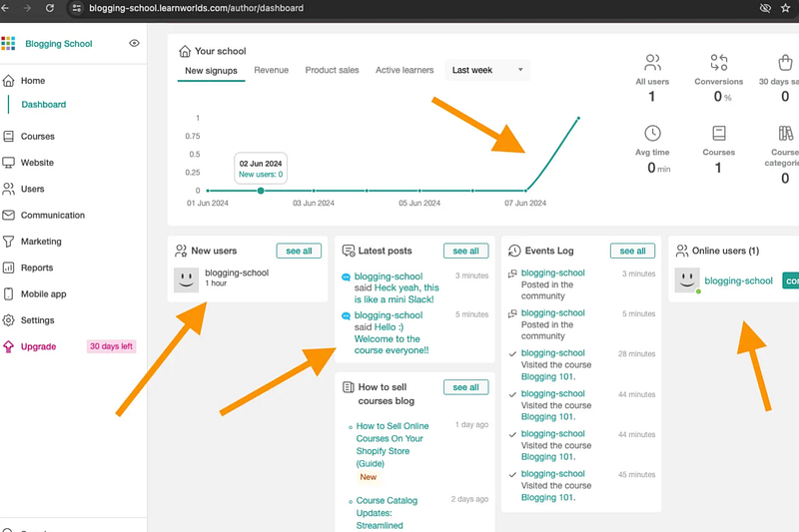
Task: Open How to Sell Online Courses article
Action: click(393, 444)
